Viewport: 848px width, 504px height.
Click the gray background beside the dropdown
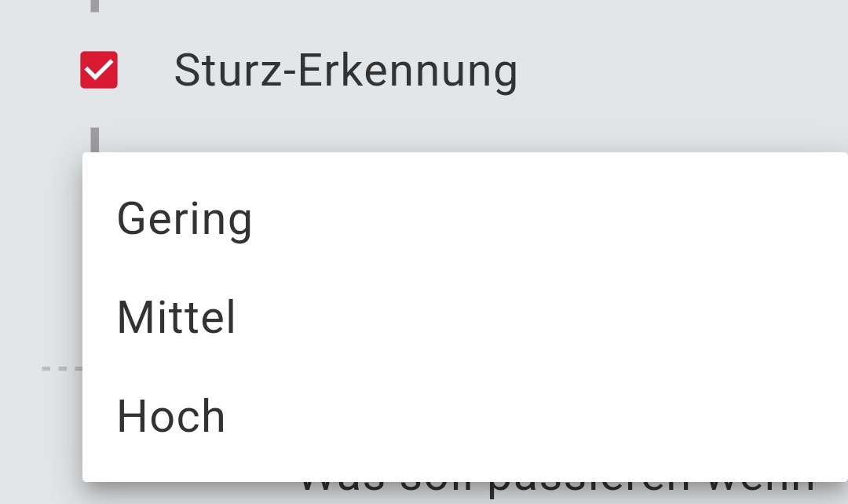pyautogui.click(x=39, y=236)
